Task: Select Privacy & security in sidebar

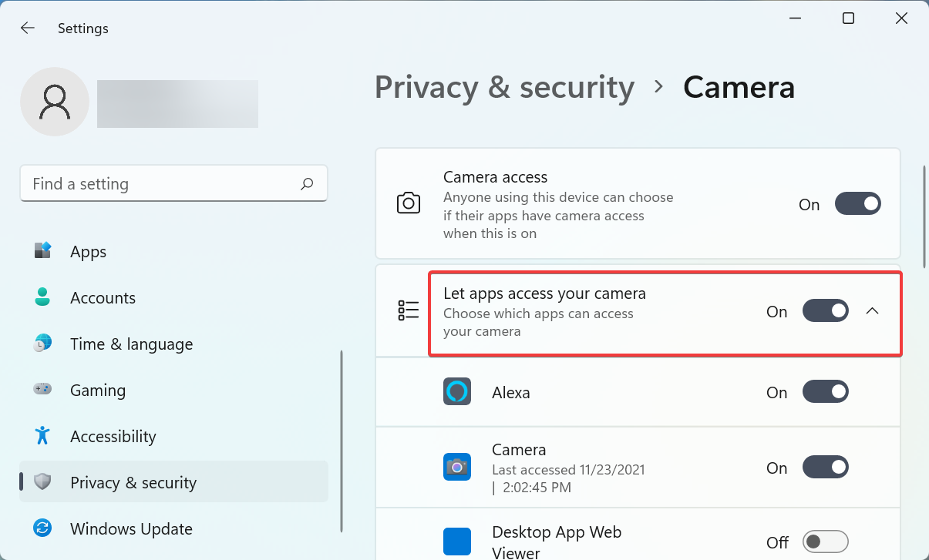Action: tap(173, 482)
